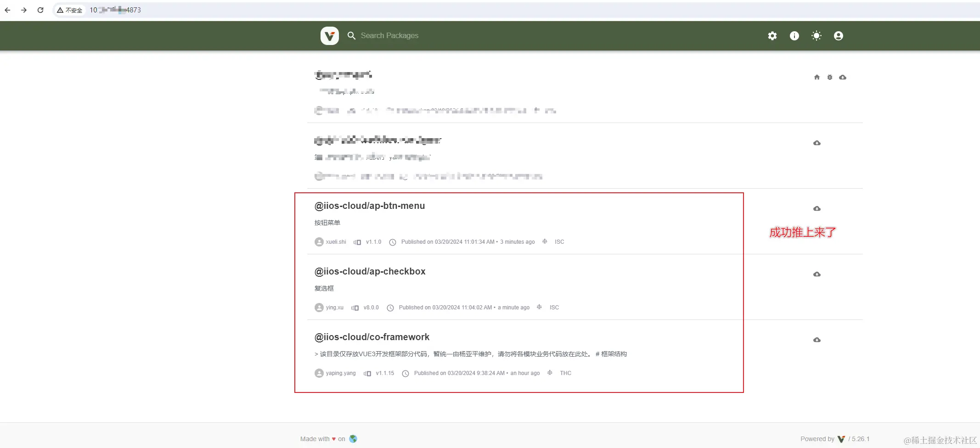Screen dimensions: 980x448
Task: Click the version icon beside v8.0.0
Action: [x=355, y=308]
